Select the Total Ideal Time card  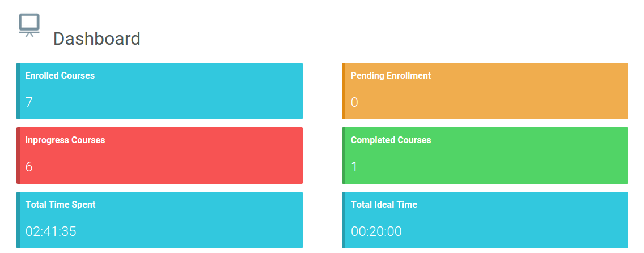tap(485, 220)
